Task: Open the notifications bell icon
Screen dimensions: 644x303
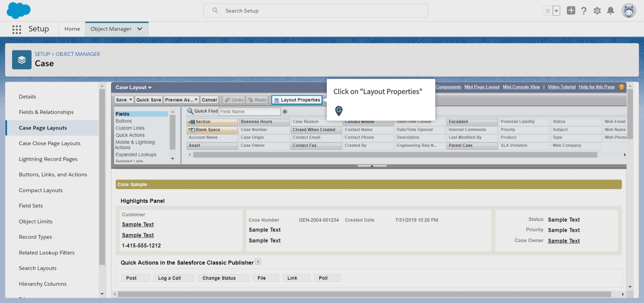Action: (x=611, y=11)
